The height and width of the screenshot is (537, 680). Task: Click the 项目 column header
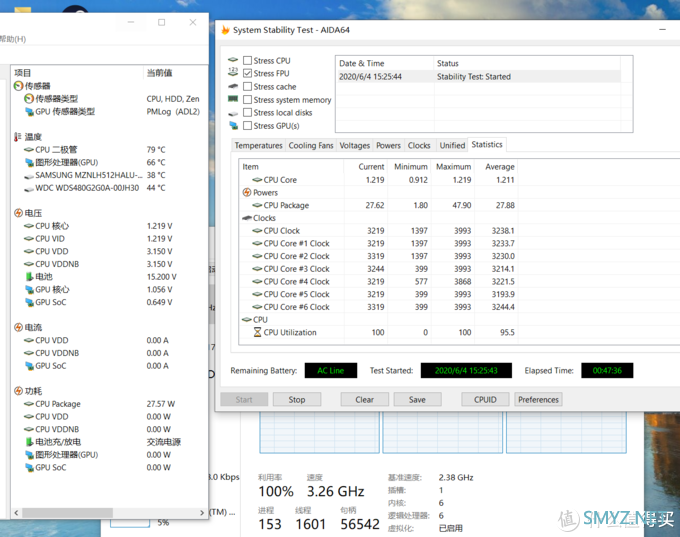(x=77, y=72)
